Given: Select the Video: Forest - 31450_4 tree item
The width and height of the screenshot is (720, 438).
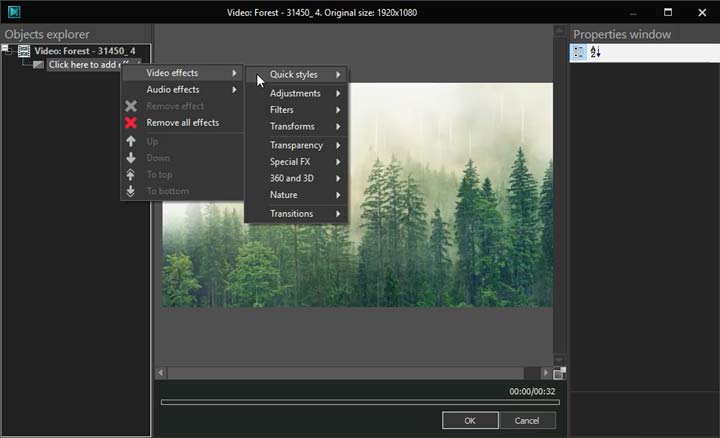Looking at the screenshot, I should 84,51.
